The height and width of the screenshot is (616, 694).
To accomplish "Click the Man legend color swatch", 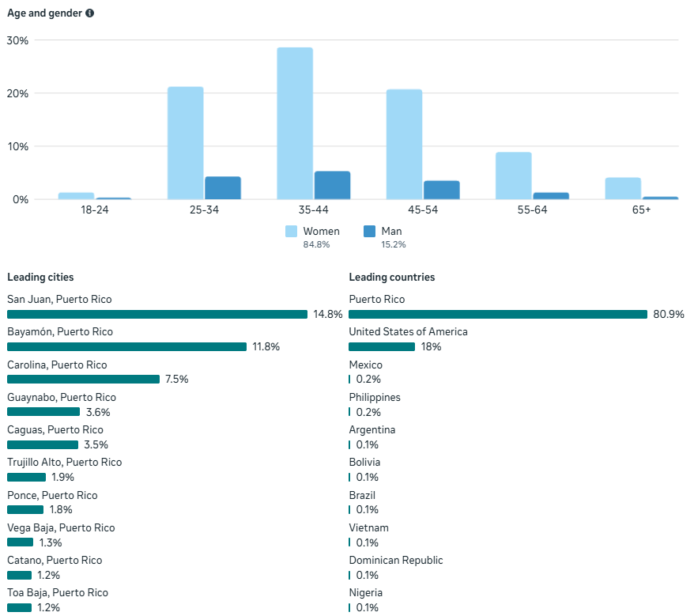I will point(369,232).
